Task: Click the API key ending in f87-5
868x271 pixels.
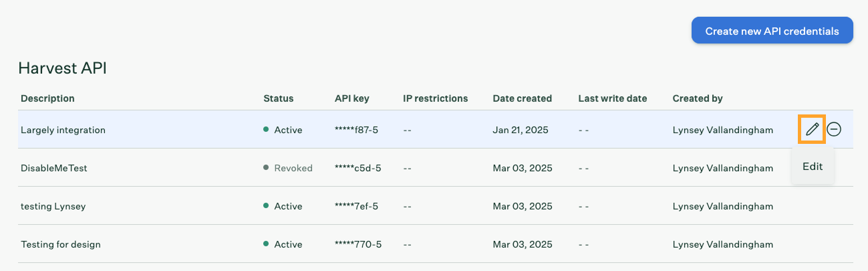Action: (x=356, y=130)
